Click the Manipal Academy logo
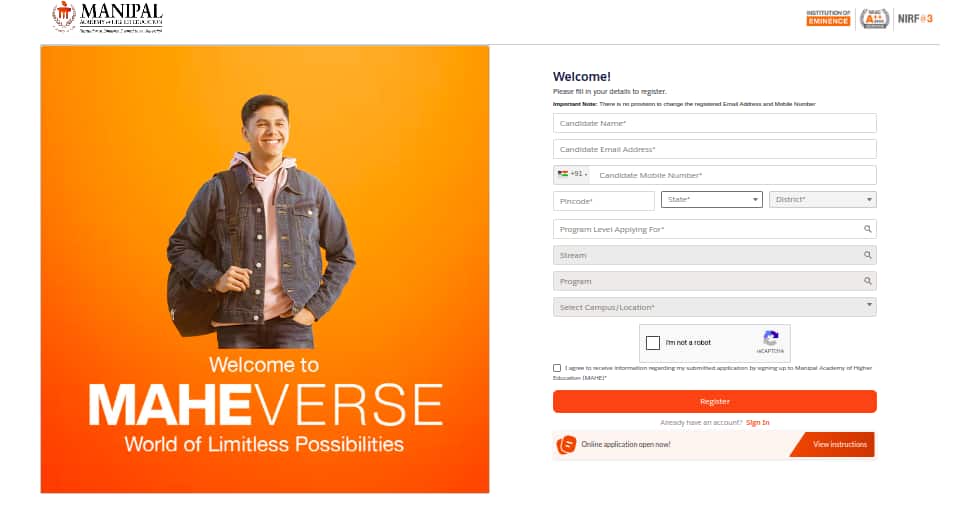 click(x=107, y=17)
